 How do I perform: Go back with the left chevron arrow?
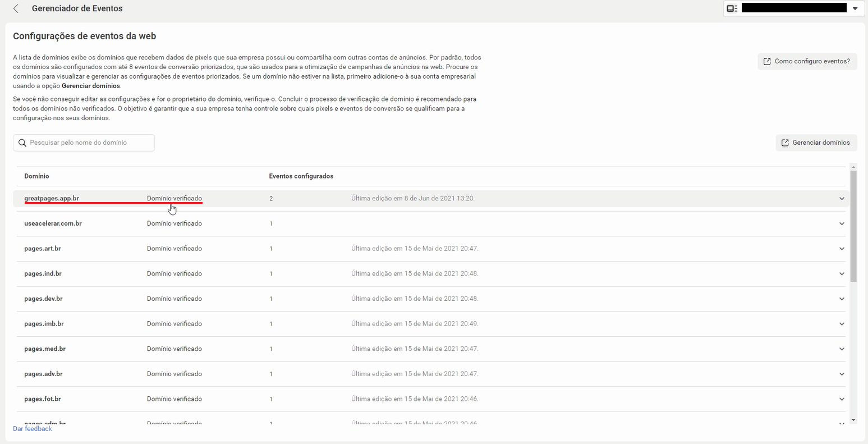pos(16,8)
